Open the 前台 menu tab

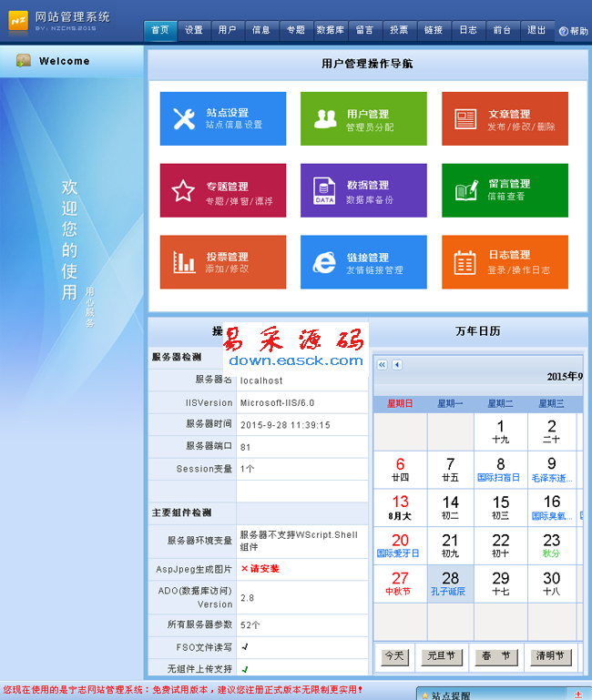[x=503, y=30]
